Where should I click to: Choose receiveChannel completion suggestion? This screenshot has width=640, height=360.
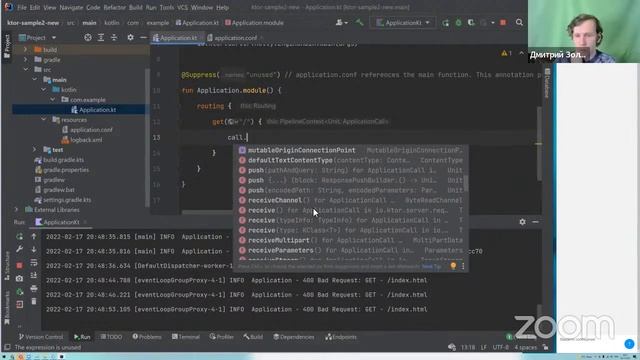[351, 200]
